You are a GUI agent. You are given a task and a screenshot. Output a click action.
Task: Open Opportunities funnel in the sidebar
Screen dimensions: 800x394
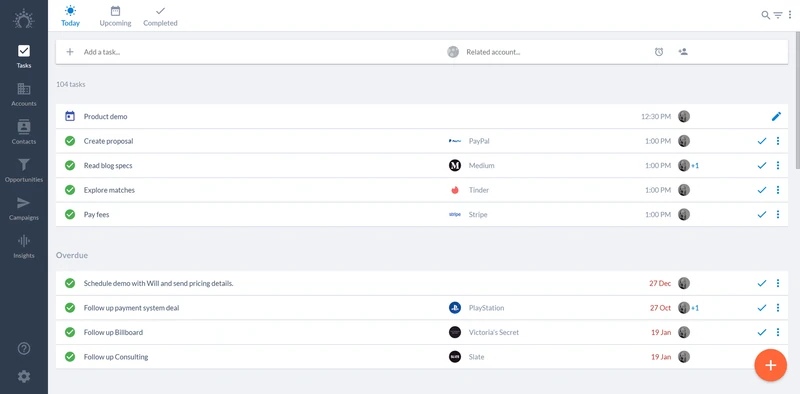coord(23,170)
